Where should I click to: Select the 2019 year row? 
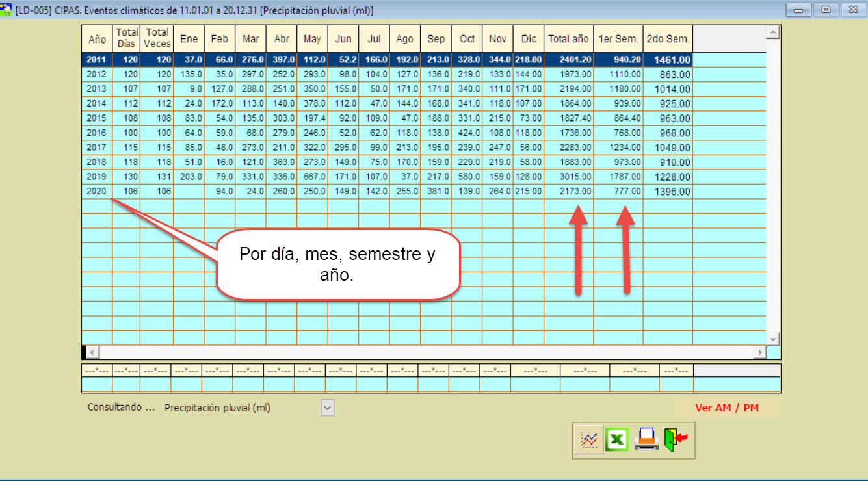tap(96, 177)
